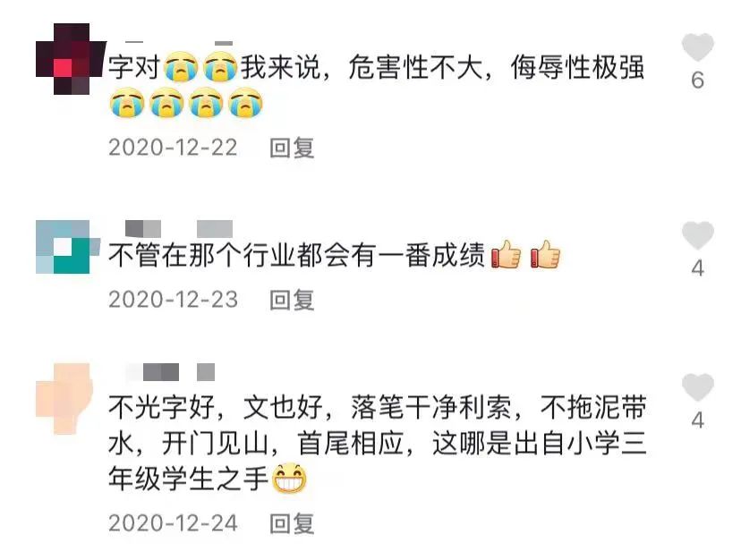Viewport: 741px width, 560px height.
Task: Select the comment text 不管在那个行业都会有一番成绩
Action: (297, 255)
